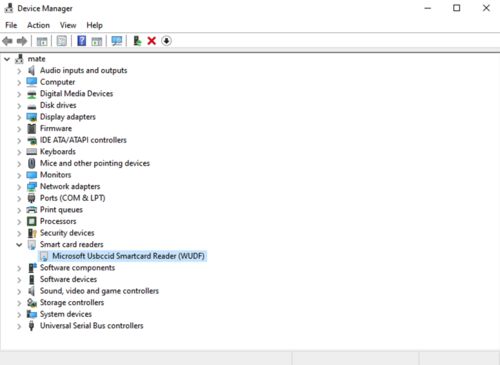Screen dimensions: 500x365
Task: Click the Processors chip icon
Action: 32,221
